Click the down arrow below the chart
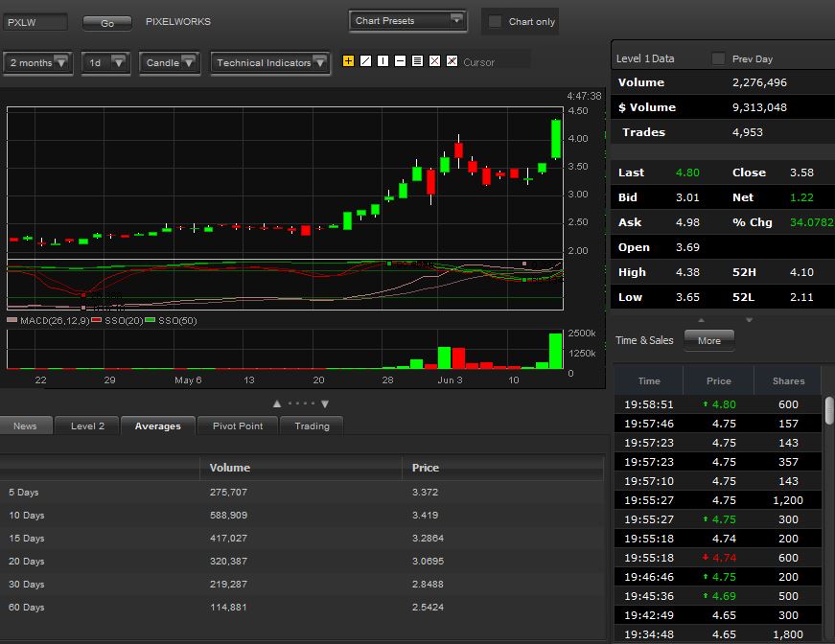Viewport: 835px width, 644px height. (325, 404)
